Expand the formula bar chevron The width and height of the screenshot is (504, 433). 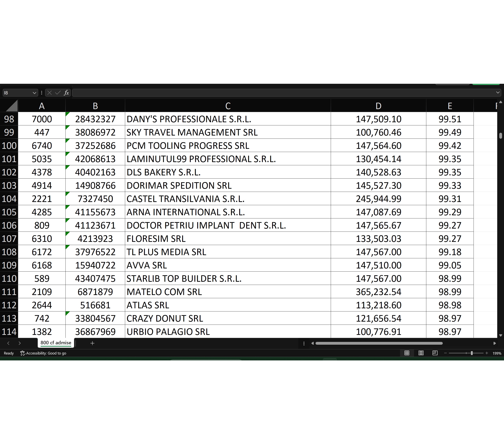[x=498, y=93]
